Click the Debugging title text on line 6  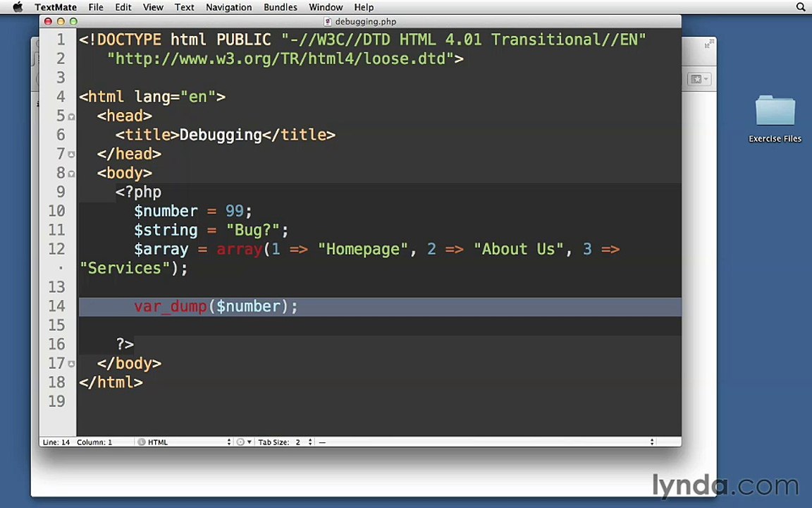[x=221, y=135]
